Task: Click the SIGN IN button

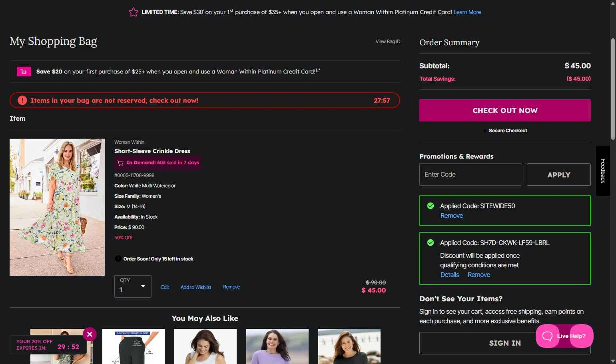Action: (x=505, y=343)
